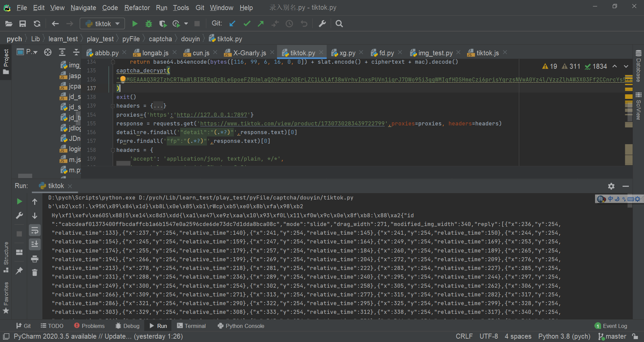This screenshot has height=342, width=644.
Task: Navigate back with the left arrow
Action: pyautogui.click(x=55, y=23)
